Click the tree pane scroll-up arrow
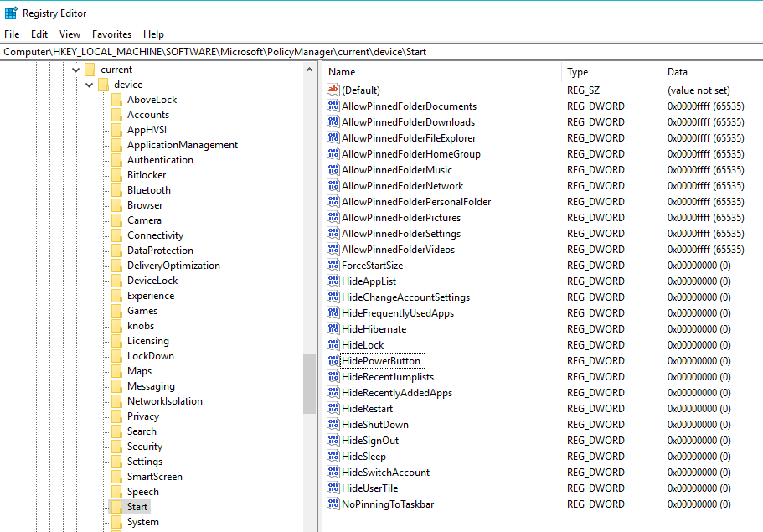Viewport: 763px width, 532px height. click(310, 70)
